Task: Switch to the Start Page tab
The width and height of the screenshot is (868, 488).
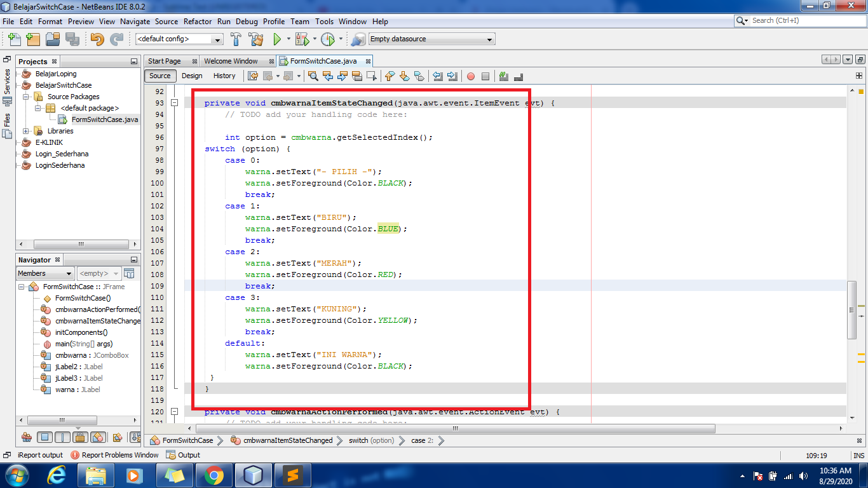Action: tap(165, 61)
